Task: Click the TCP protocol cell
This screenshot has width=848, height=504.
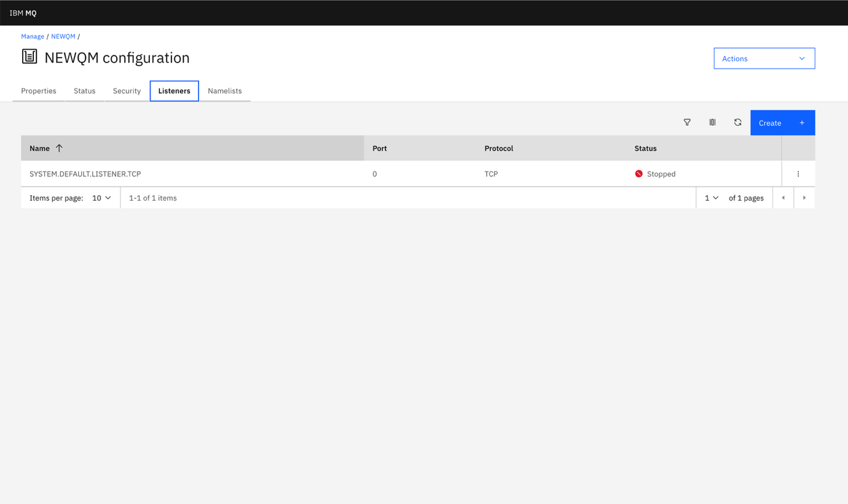Action: (x=491, y=174)
